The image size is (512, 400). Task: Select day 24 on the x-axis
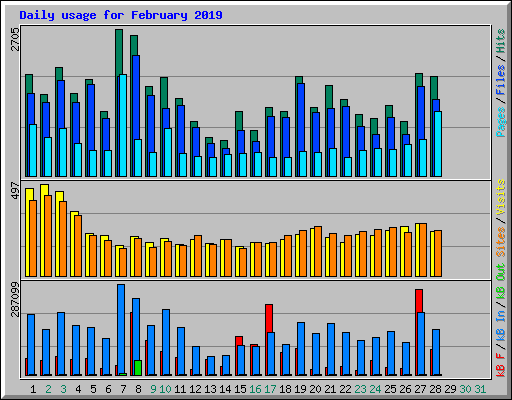(x=375, y=389)
